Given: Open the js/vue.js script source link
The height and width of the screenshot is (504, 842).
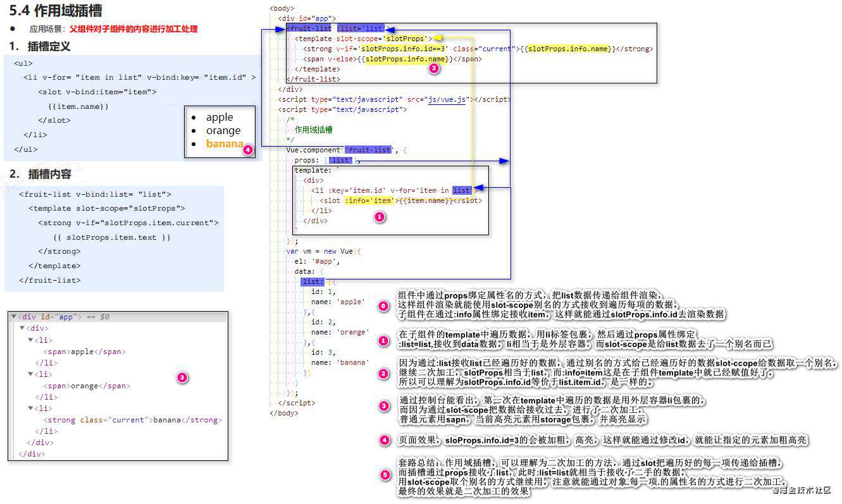Looking at the screenshot, I should tap(446, 99).
